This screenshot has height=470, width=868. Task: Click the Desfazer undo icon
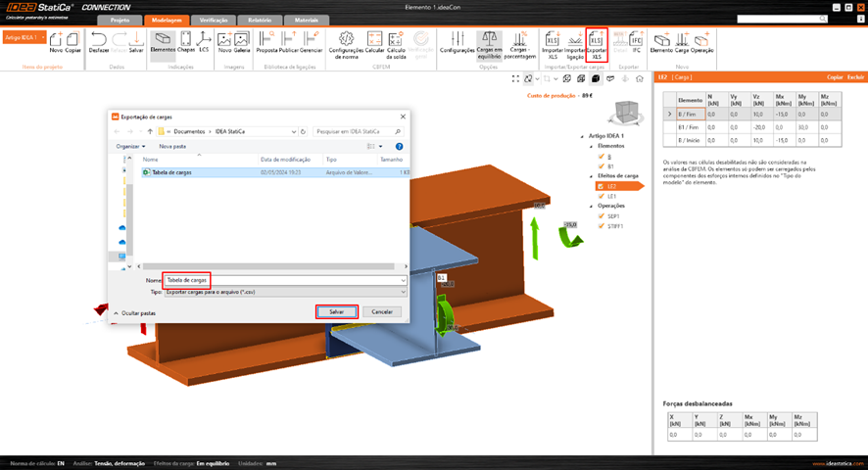99,41
